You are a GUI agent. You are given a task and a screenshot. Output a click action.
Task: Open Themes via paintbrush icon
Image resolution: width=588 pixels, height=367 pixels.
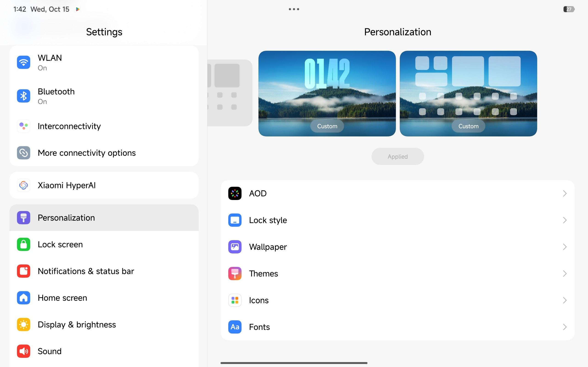point(235,274)
